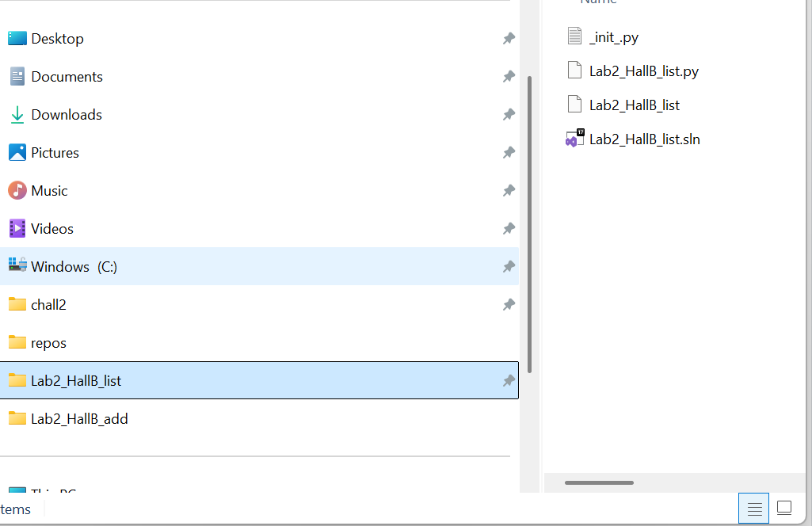Switch to details view layout
The height and width of the screenshot is (526, 812).
753,508
